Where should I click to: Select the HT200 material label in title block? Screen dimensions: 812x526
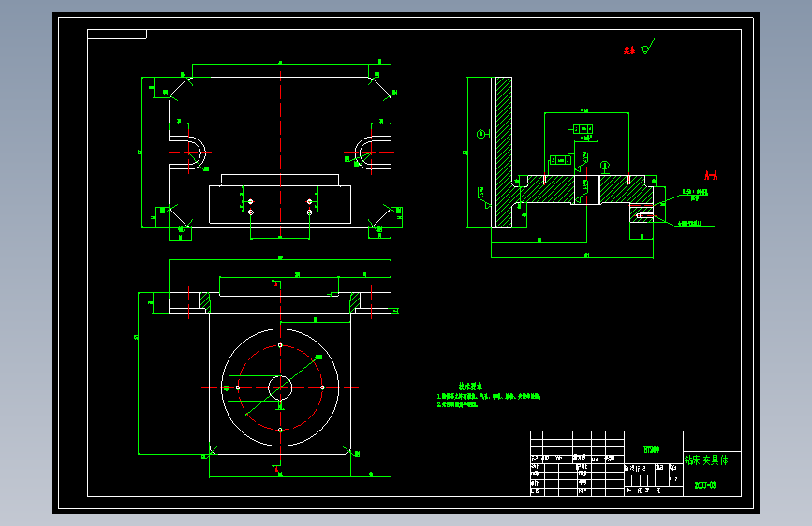(x=652, y=450)
